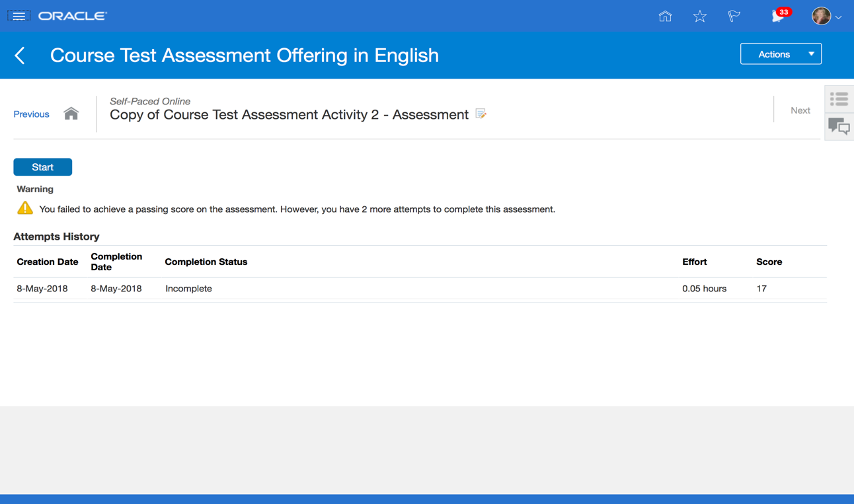Open notifications bell with 33 badge
The image size is (854, 504).
[778, 17]
